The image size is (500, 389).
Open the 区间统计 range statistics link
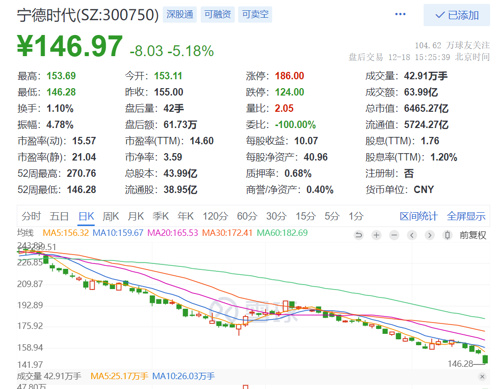click(x=418, y=216)
